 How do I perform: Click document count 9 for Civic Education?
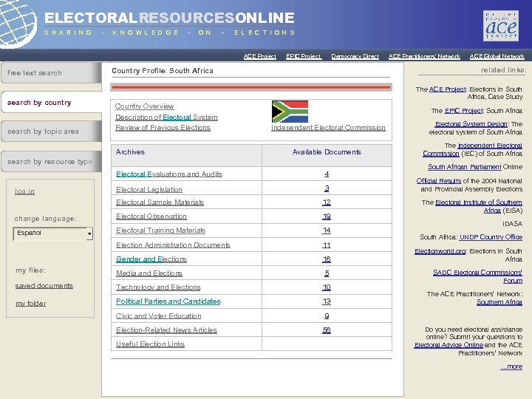pos(327,316)
